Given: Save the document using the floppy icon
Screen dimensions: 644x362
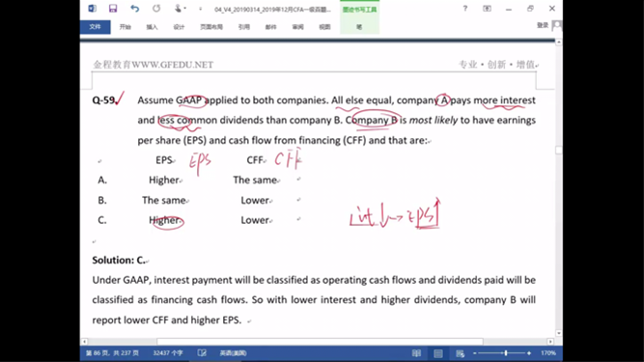Looking at the screenshot, I should [x=113, y=9].
